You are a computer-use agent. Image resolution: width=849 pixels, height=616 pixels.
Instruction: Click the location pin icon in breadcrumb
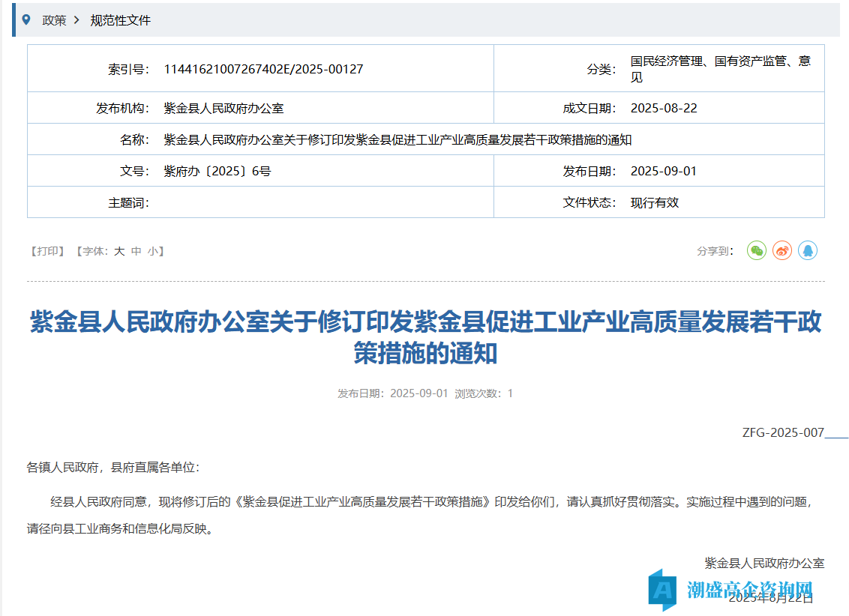[x=26, y=20]
